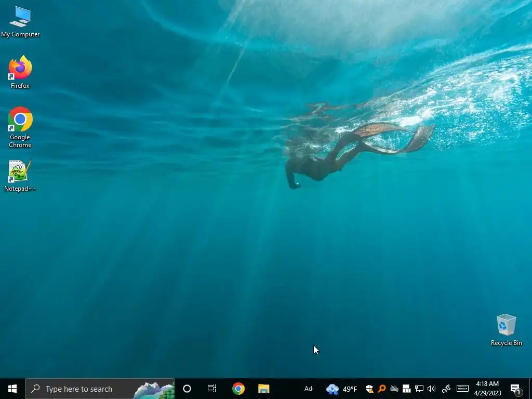
Task: Open the Windows Start menu
Action: (12, 389)
